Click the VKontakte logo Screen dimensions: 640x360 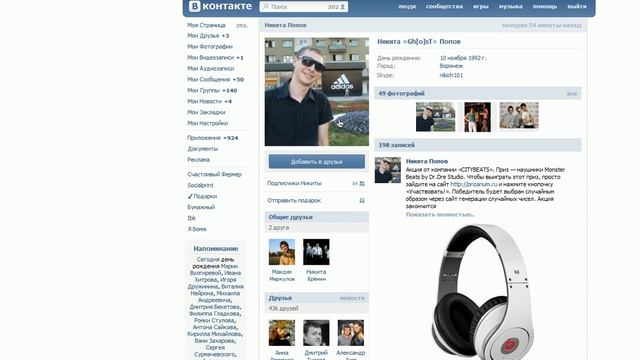(220, 6)
